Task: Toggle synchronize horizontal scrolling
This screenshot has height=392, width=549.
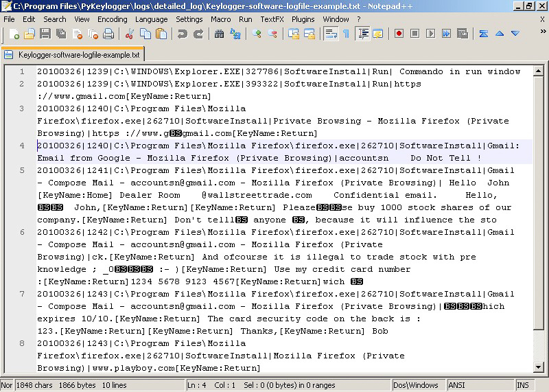Action: point(309,34)
